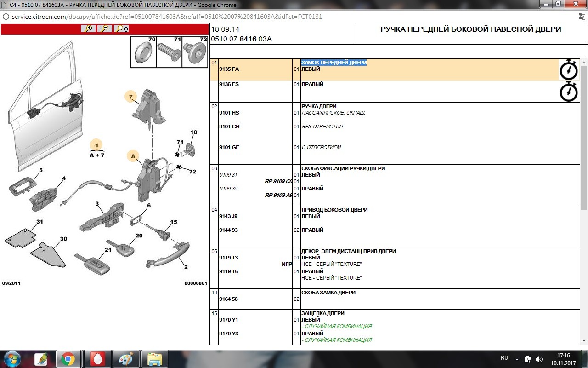
Task: Select the zoom and pan magnifier tool
Action: (122, 29)
